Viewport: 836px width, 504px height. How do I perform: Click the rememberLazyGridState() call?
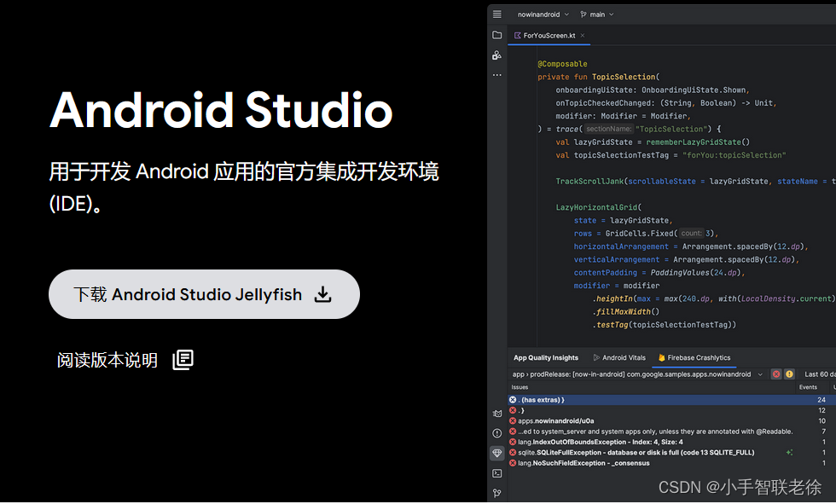[x=698, y=142]
